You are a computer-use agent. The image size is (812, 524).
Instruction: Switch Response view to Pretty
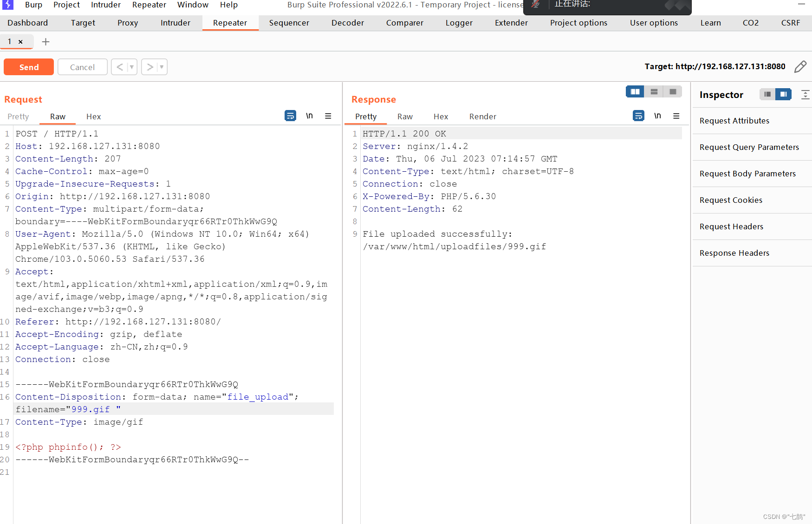[366, 116]
